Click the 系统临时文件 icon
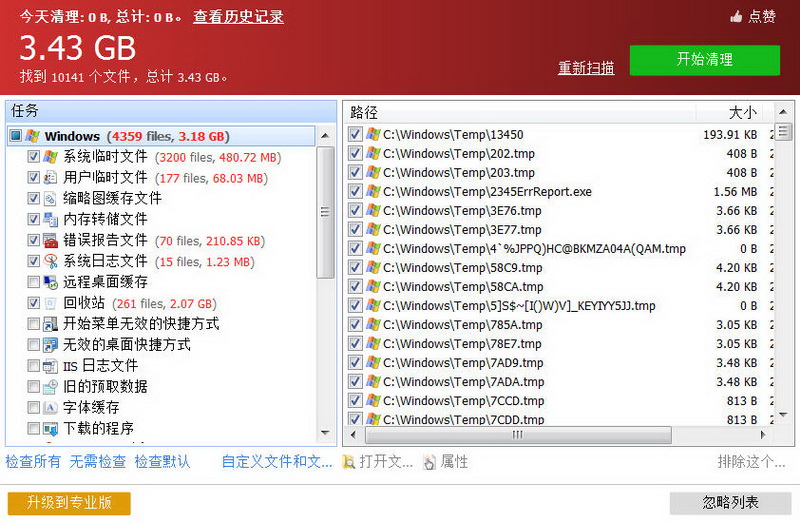The image size is (800, 523). [51, 157]
